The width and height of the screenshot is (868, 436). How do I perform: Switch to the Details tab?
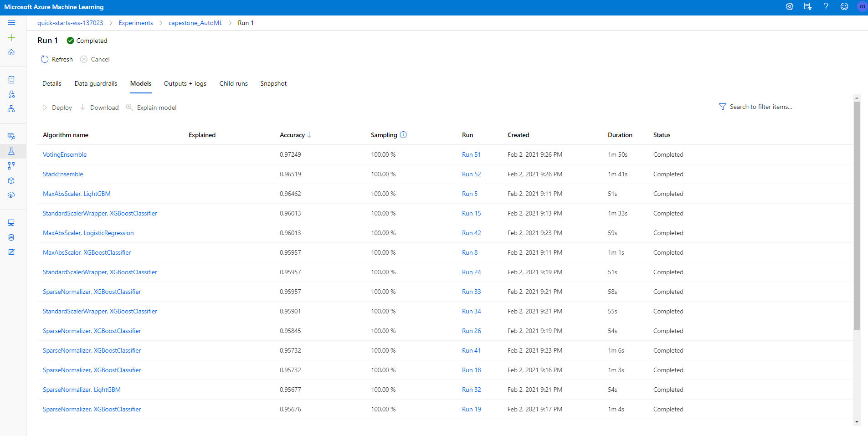point(52,83)
